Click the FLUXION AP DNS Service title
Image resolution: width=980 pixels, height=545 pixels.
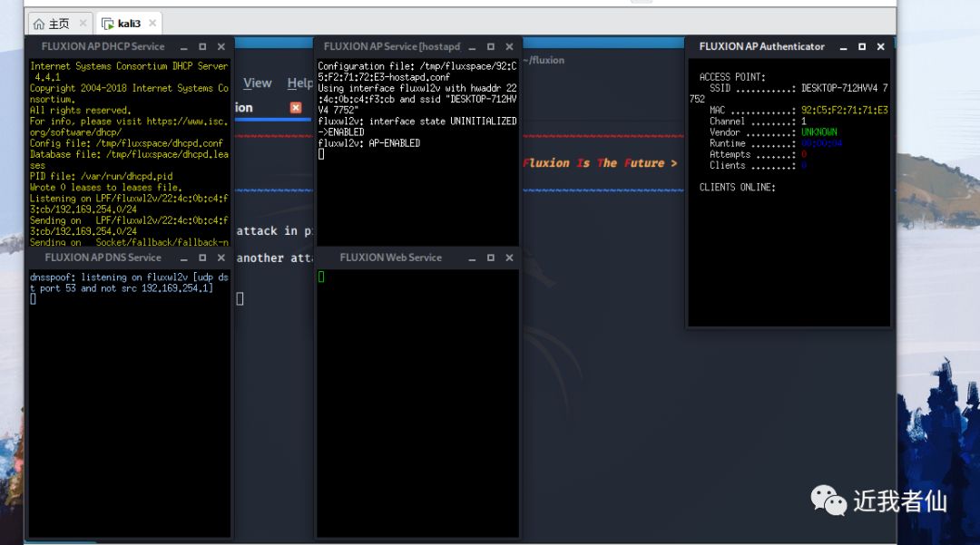pyautogui.click(x=103, y=258)
